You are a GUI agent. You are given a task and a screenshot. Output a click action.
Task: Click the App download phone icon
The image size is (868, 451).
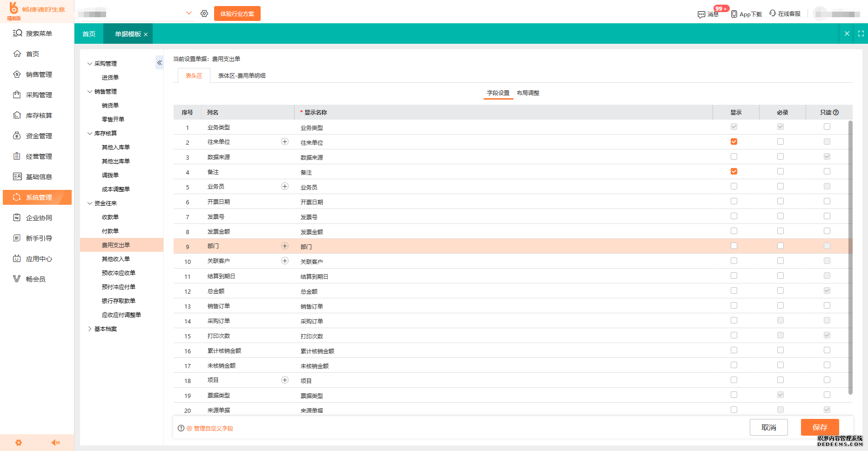[x=734, y=14]
